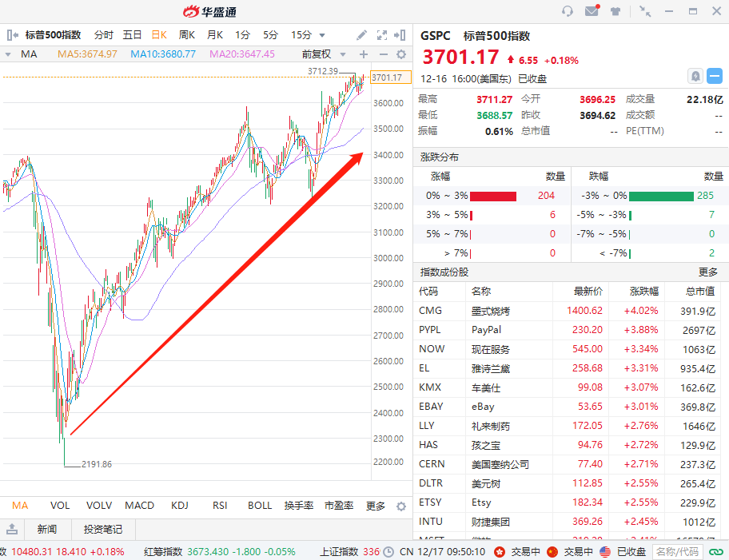Screen dimensions: 729x560
Task: Click the clock icon in status bar
Action: click(388, 552)
